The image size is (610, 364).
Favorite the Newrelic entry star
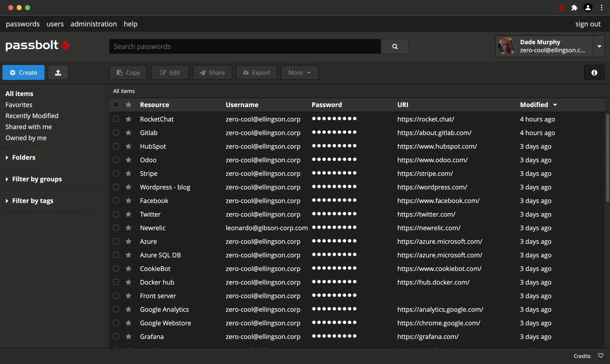click(x=128, y=228)
